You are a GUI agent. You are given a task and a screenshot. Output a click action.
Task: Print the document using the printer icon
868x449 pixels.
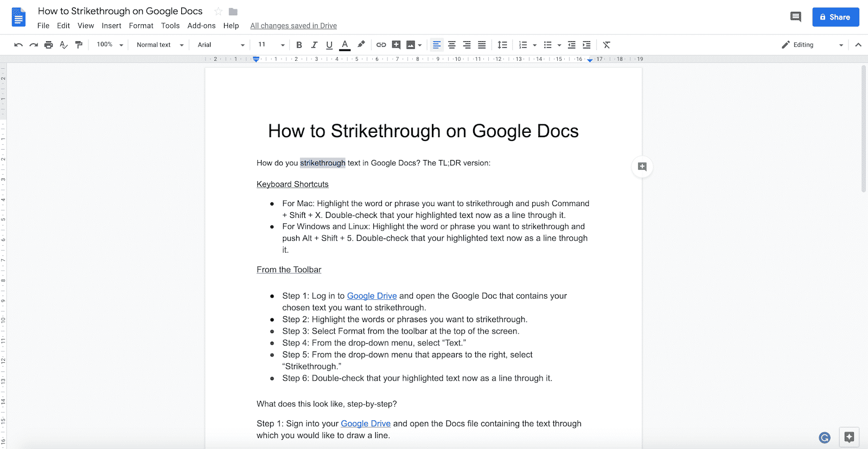(49, 45)
